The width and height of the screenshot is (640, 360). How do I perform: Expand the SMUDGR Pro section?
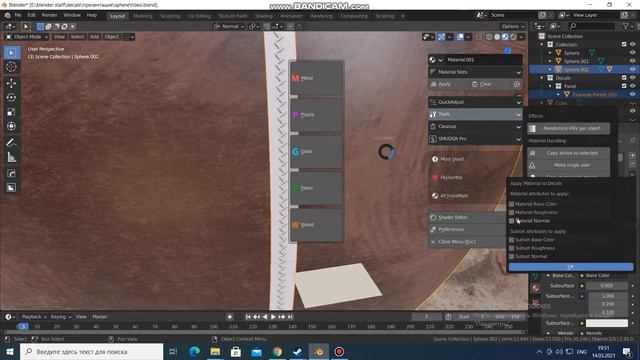[x=476, y=139]
